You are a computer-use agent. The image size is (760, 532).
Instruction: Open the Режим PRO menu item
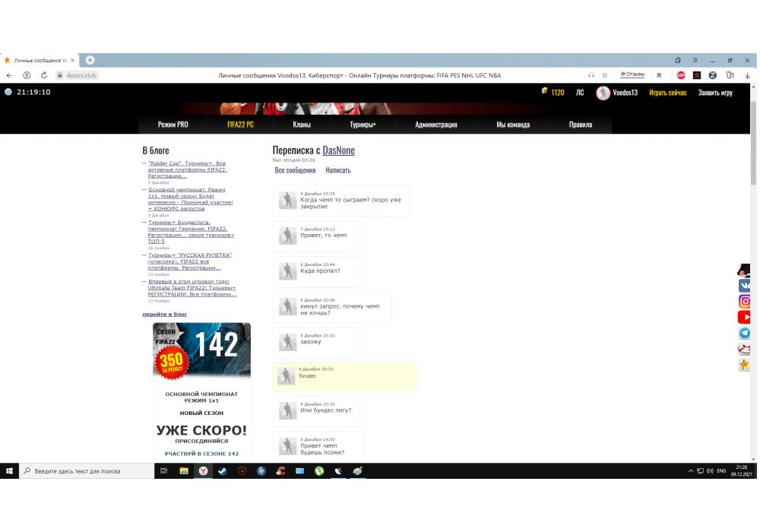173,125
